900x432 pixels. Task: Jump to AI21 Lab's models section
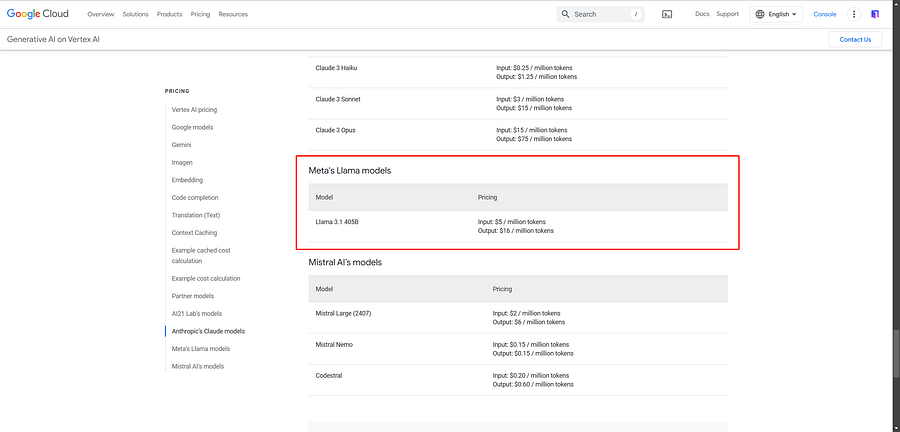pos(196,314)
